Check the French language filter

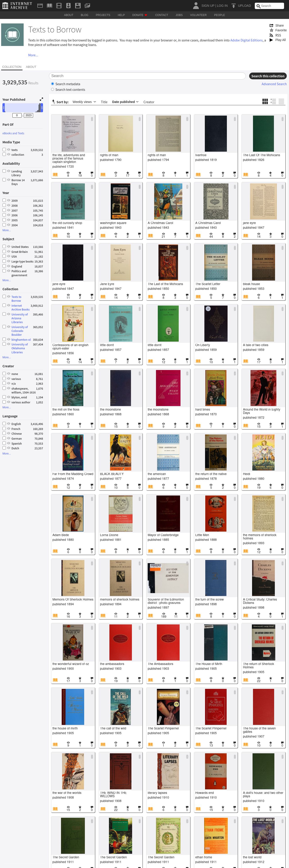point(4,429)
